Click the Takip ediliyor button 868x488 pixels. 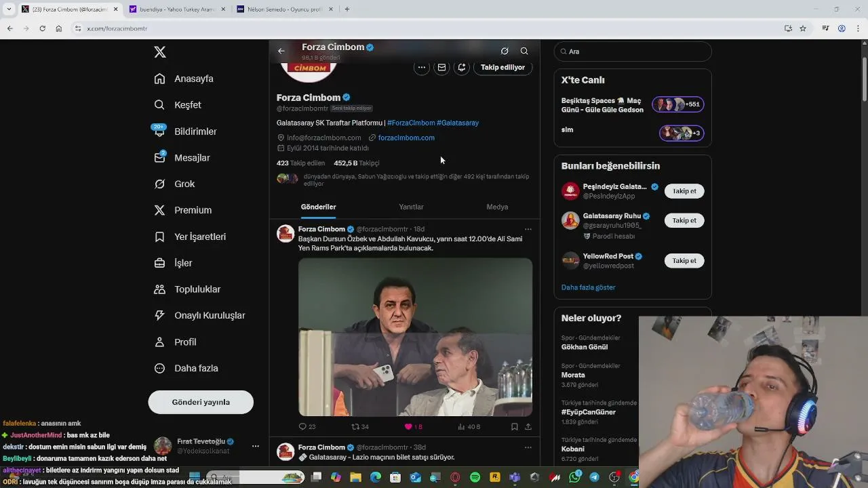[502, 67]
